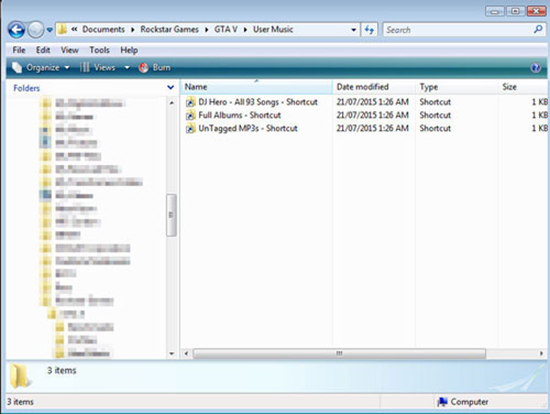Select 'DJ Hero - All 93 Songs - Shortcut' name

[x=258, y=102]
